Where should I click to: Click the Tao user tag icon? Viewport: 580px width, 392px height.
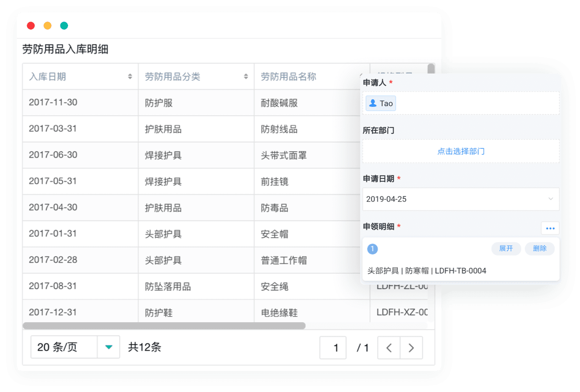point(373,103)
